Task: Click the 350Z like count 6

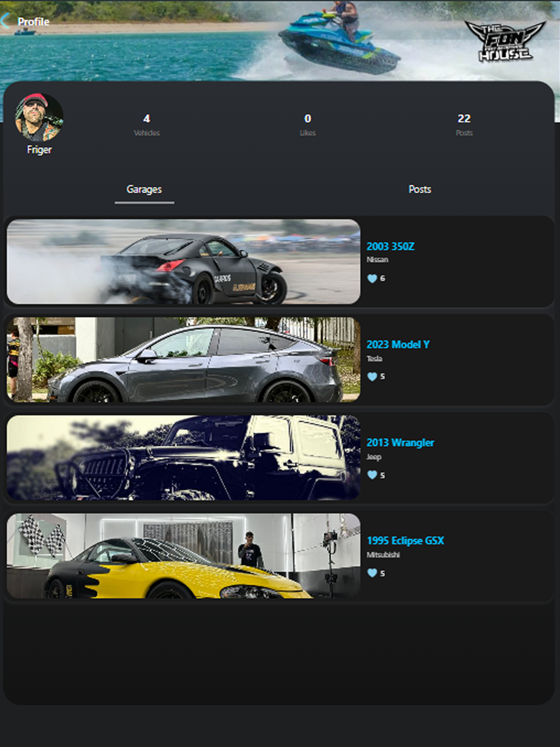Action: click(383, 278)
